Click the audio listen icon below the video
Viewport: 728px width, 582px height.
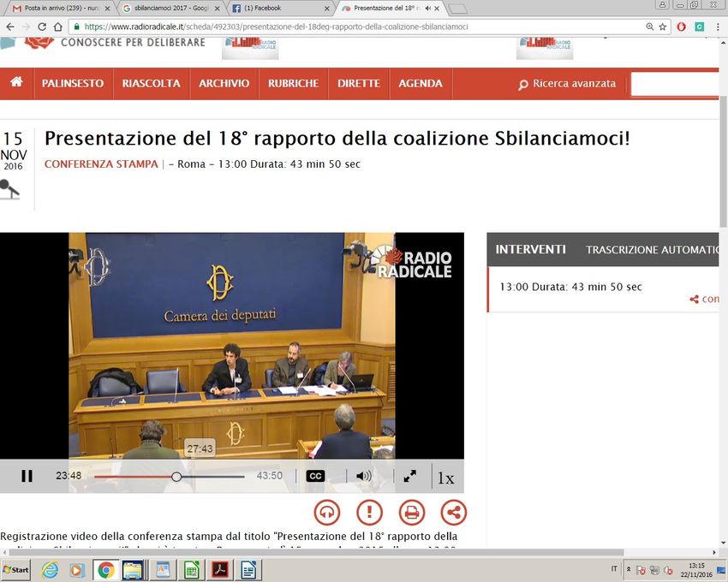(x=326, y=513)
